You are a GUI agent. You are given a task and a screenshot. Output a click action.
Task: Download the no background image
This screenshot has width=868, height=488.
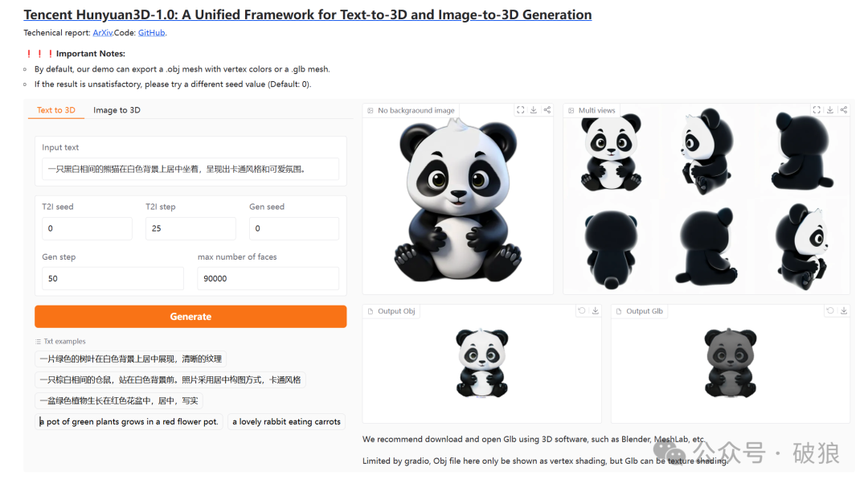[534, 109]
